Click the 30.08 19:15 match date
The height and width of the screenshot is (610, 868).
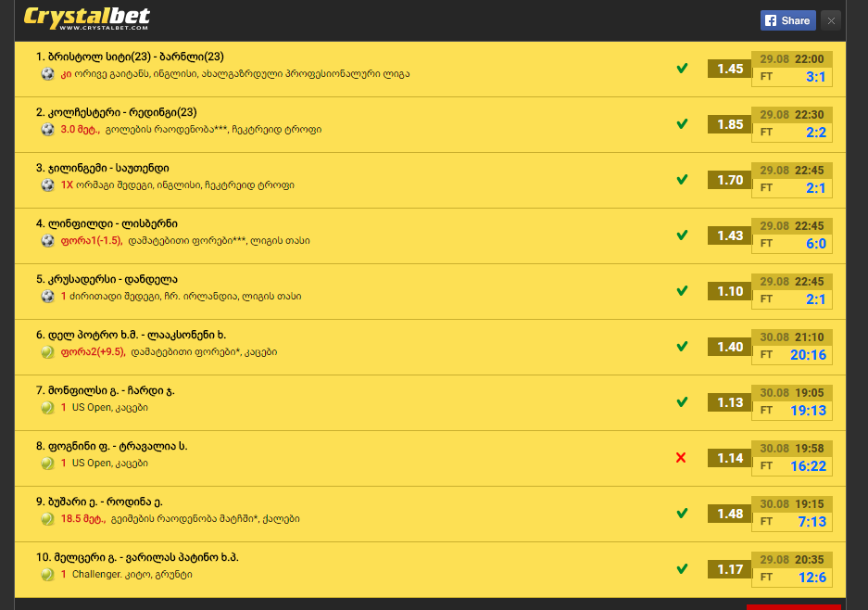click(x=792, y=504)
